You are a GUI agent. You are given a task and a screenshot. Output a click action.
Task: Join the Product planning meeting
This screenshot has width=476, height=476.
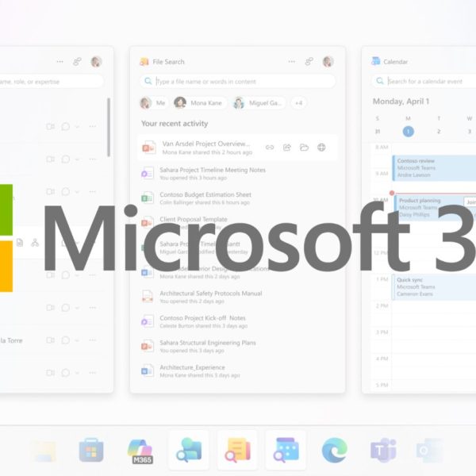click(x=469, y=202)
